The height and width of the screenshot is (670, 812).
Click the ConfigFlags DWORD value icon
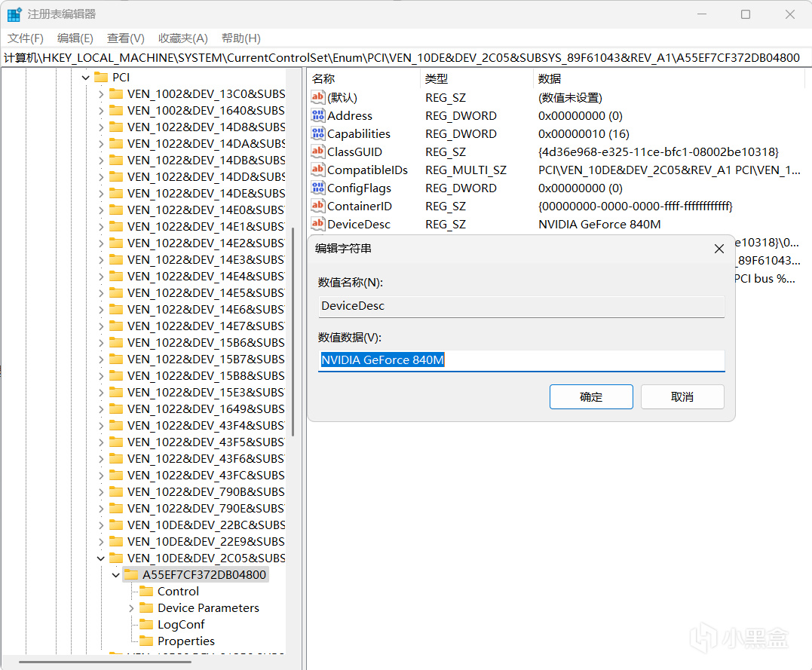pyautogui.click(x=318, y=188)
